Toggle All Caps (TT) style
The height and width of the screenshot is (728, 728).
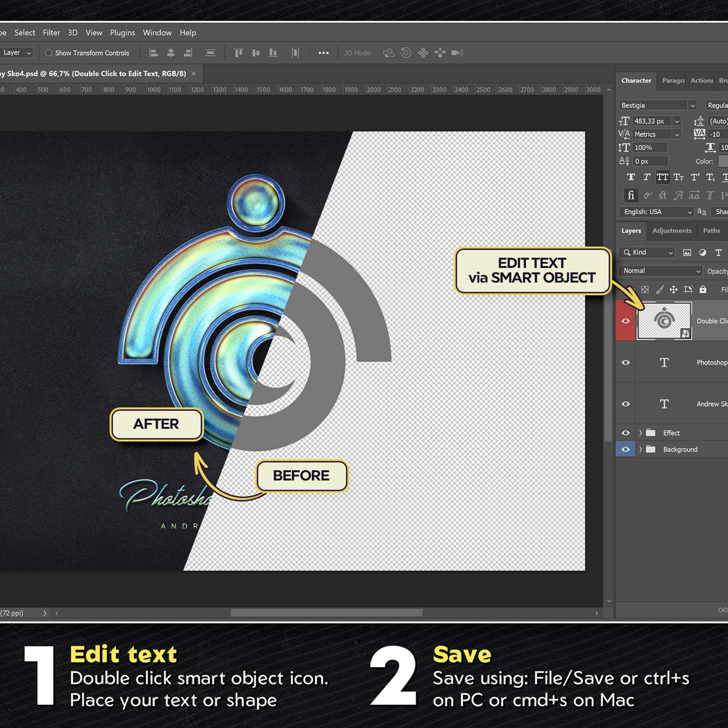point(662,177)
